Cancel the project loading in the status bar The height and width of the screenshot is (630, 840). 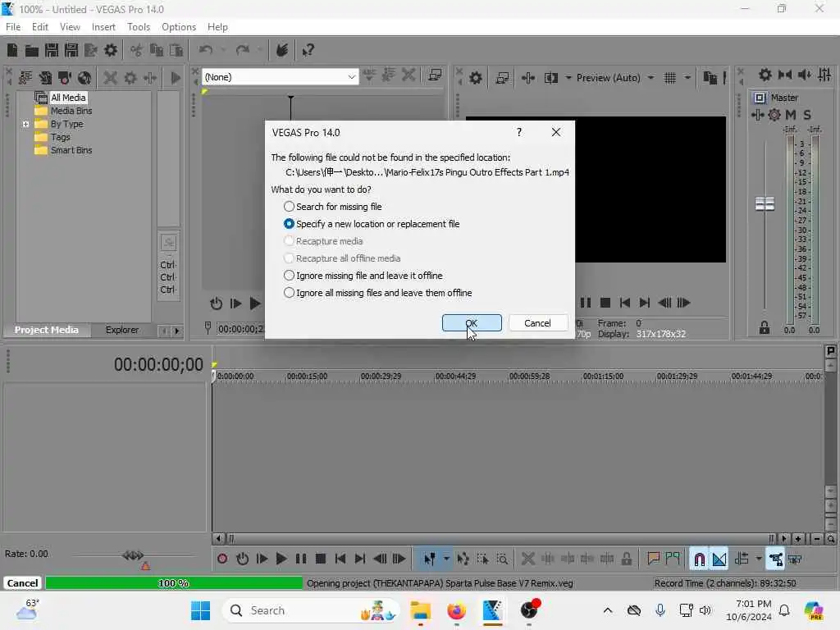point(22,583)
